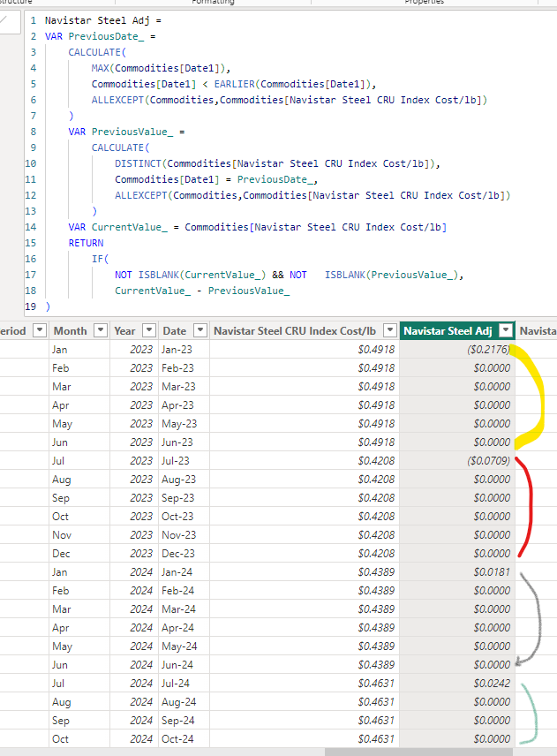This screenshot has width=557, height=756.
Task: Click the VAR CurrentValue_ formula line
Action: 257,227
